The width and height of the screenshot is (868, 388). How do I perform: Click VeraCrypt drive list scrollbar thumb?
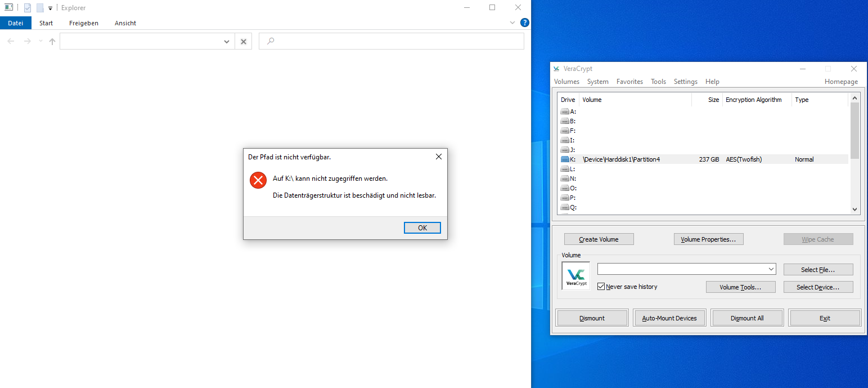[854, 131]
